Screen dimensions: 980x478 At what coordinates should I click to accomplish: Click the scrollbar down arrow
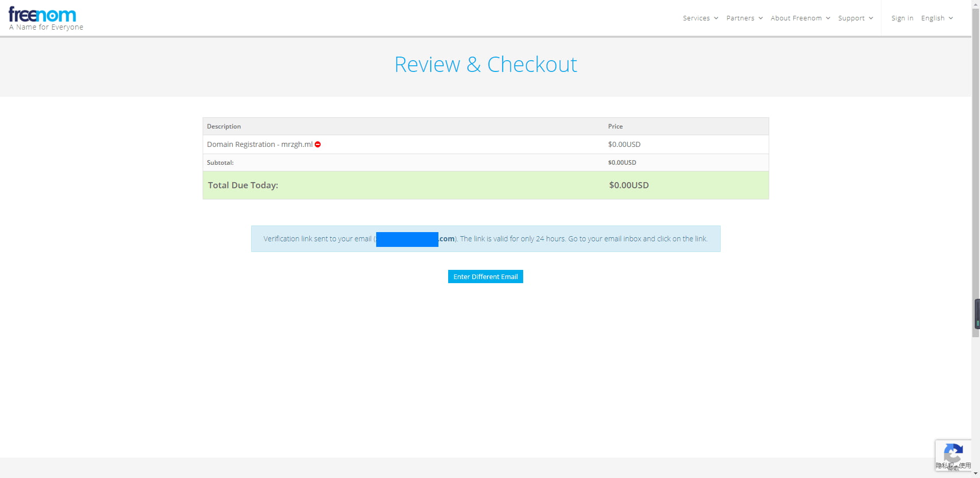point(975,473)
